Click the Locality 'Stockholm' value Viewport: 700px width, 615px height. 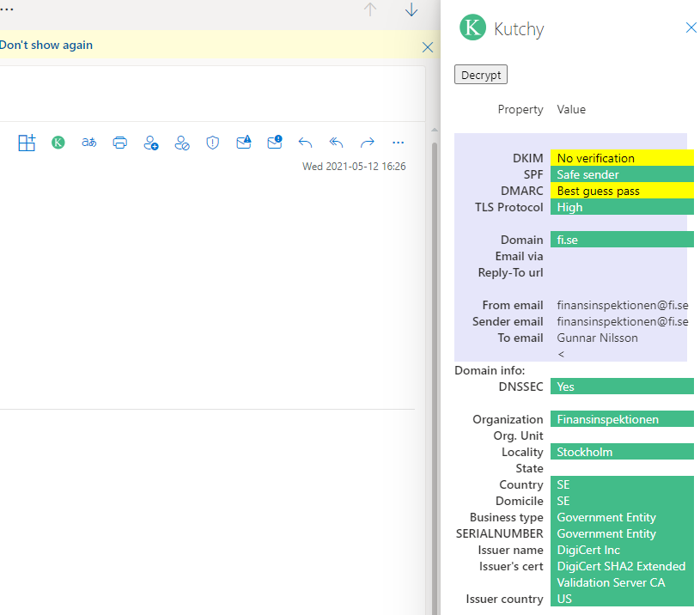[x=622, y=452]
